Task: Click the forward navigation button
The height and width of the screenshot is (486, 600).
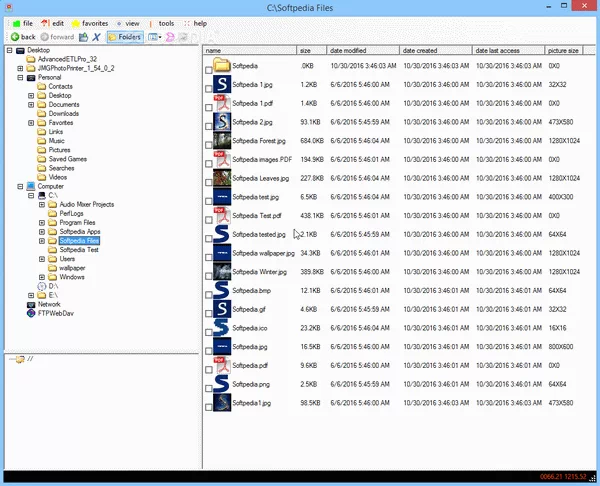Action: pos(56,37)
